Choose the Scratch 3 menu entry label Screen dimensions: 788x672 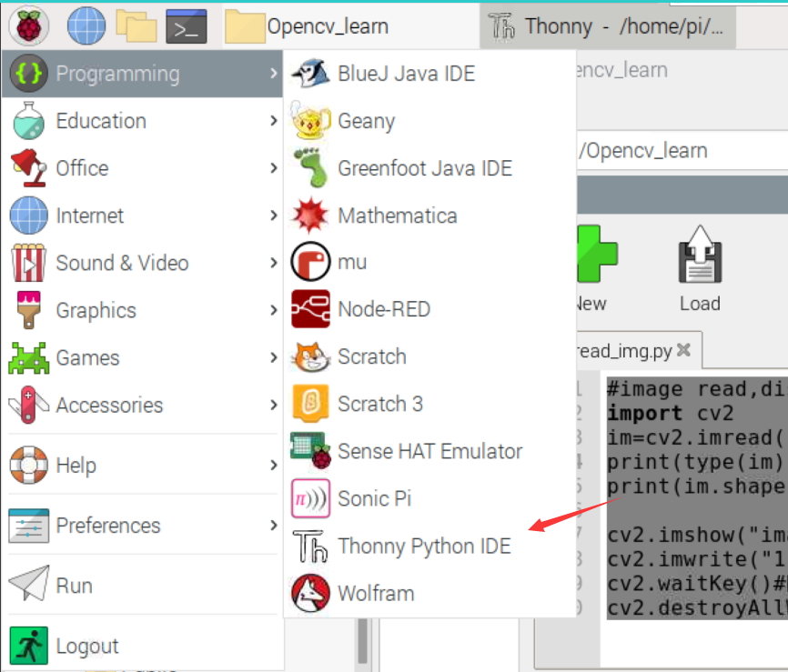pyautogui.click(x=380, y=404)
